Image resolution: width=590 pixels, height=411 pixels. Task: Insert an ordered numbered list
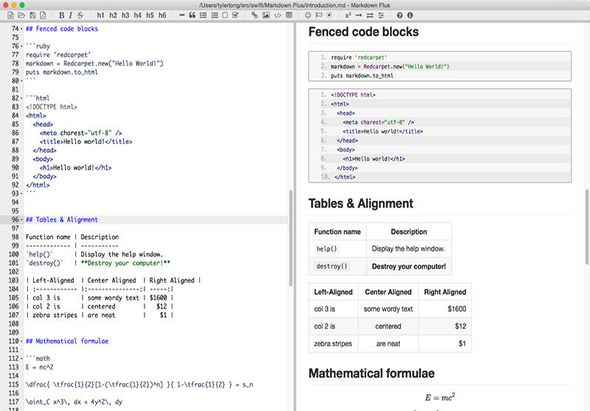[x=214, y=15]
